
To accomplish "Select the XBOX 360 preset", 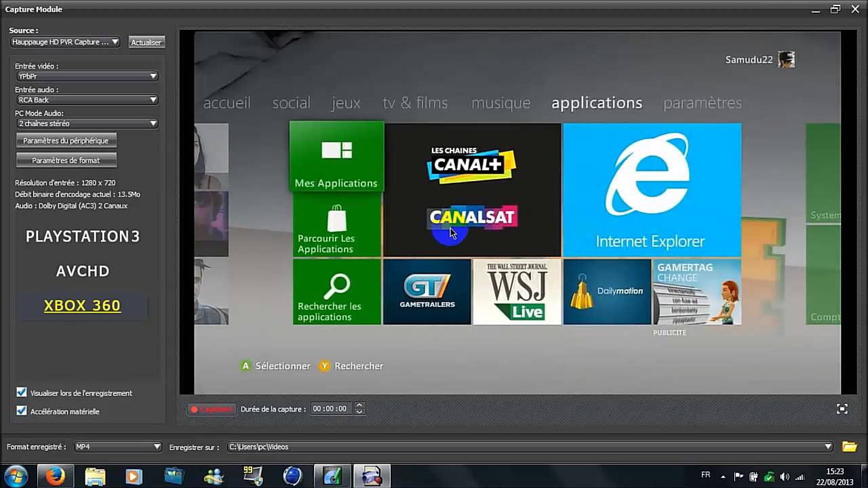I will (82, 306).
